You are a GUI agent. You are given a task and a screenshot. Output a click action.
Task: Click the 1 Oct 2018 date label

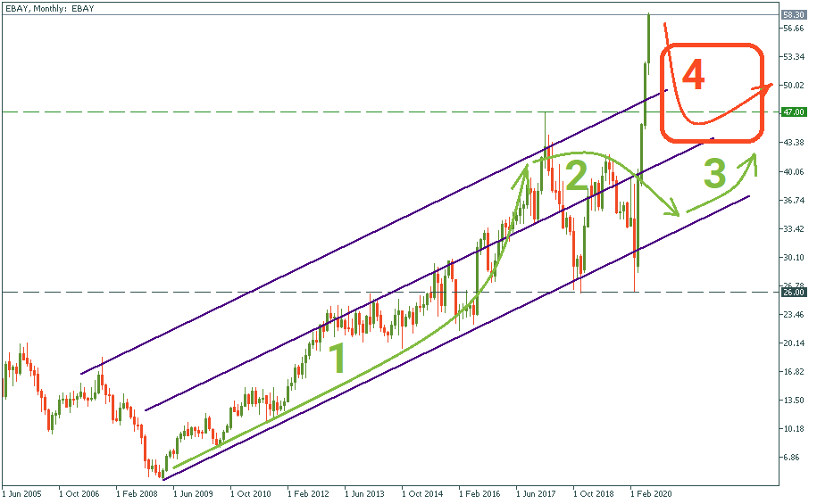pyautogui.click(x=594, y=492)
